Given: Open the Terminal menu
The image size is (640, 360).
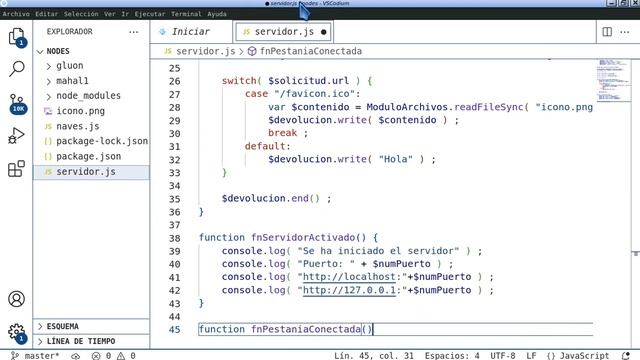Looking at the screenshot, I should pyautogui.click(x=186, y=14).
